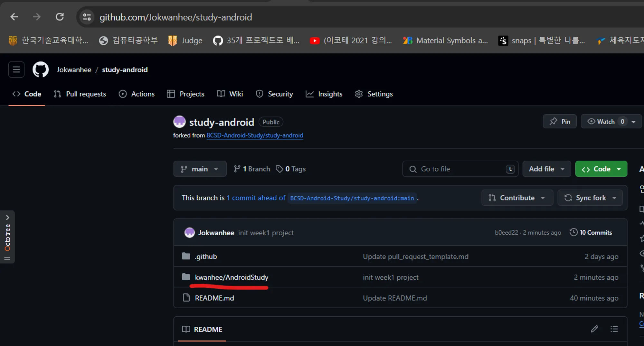Go to GitHub home via Octocat logo
644x346 pixels.
(x=41, y=70)
